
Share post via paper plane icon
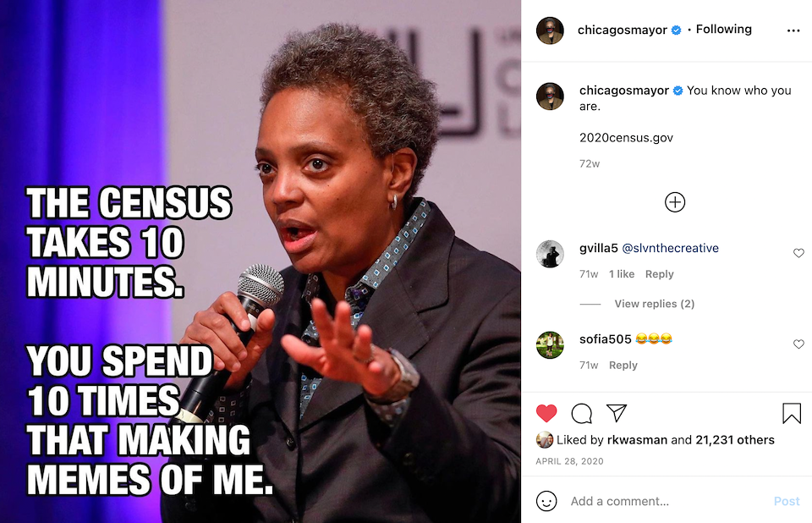617,413
